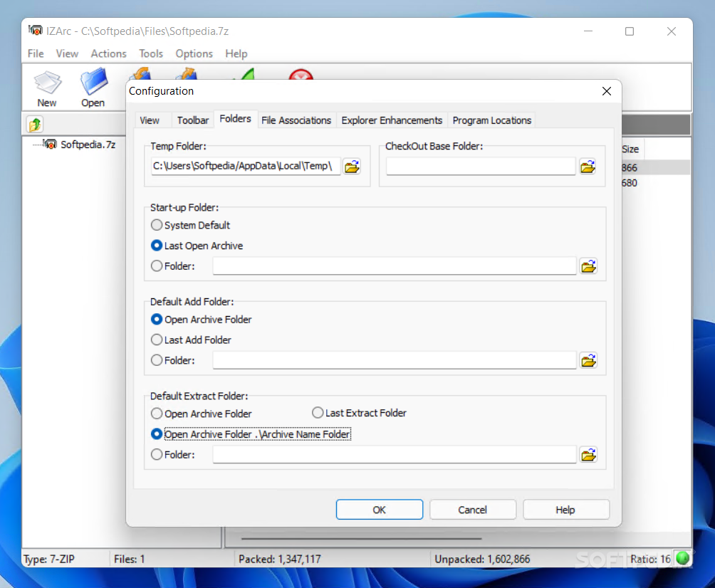Click the Help button in the dialog
The image size is (715, 588).
click(565, 510)
